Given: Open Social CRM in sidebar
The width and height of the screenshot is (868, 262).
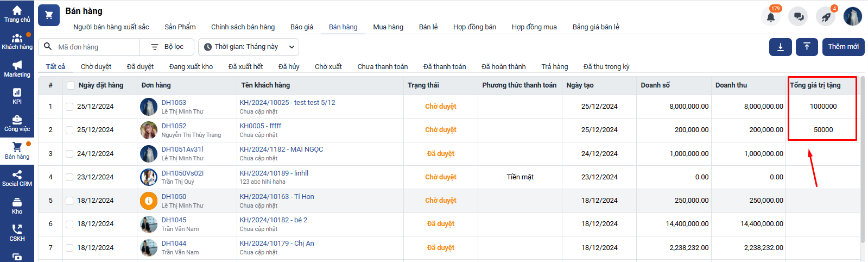Looking at the screenshot, I should (17, 178).
